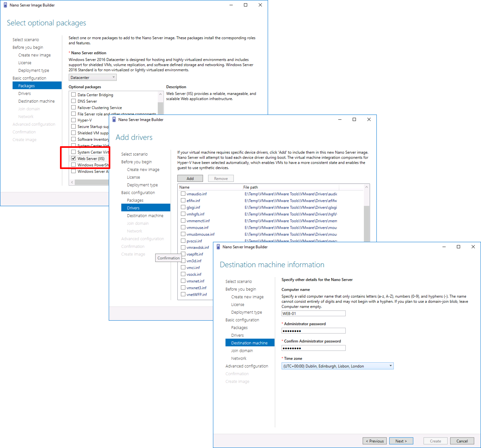This screenshot has width=481, height=448.
Task: Close the Destination machine information window
Action: tap(473, 247)
